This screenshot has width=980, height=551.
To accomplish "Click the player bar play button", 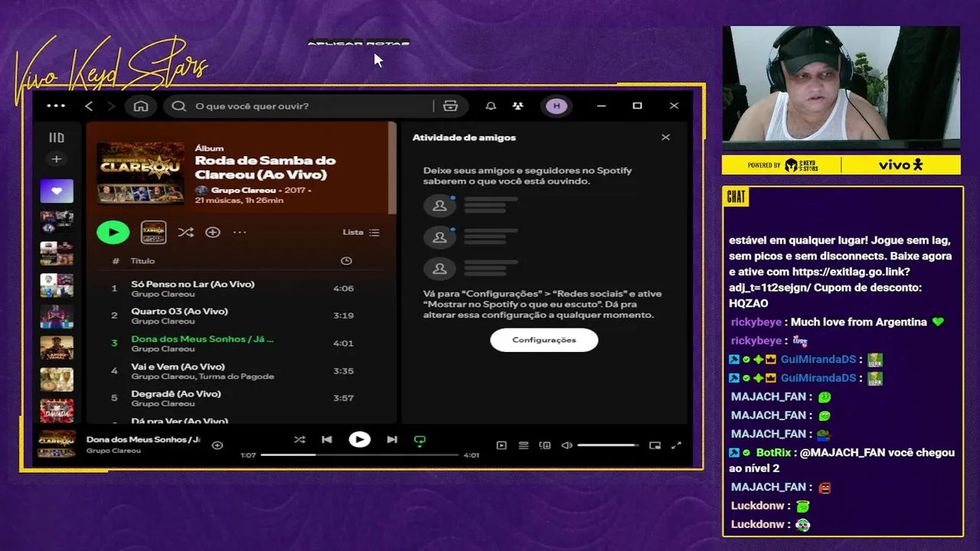I will 359,440.
